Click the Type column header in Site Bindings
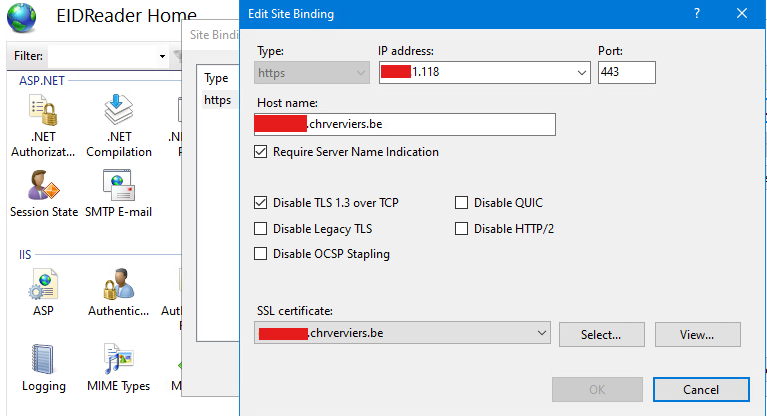Image resolution: width=767 pixels, height=416 pixels. 216,78
